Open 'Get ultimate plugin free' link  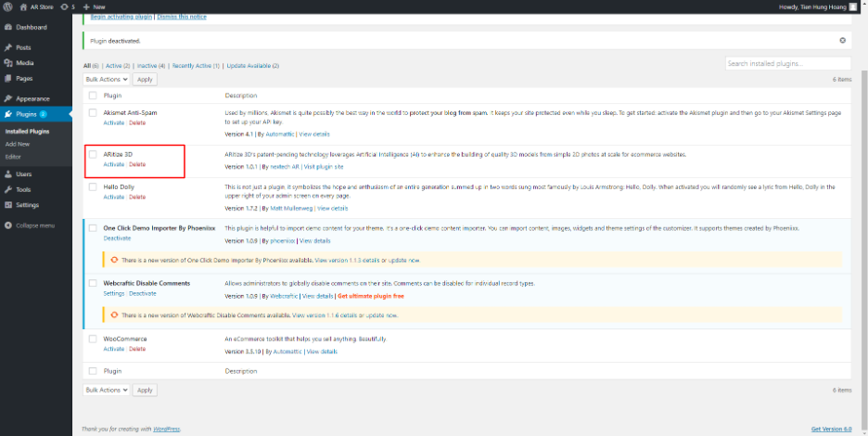coord(371,297)
